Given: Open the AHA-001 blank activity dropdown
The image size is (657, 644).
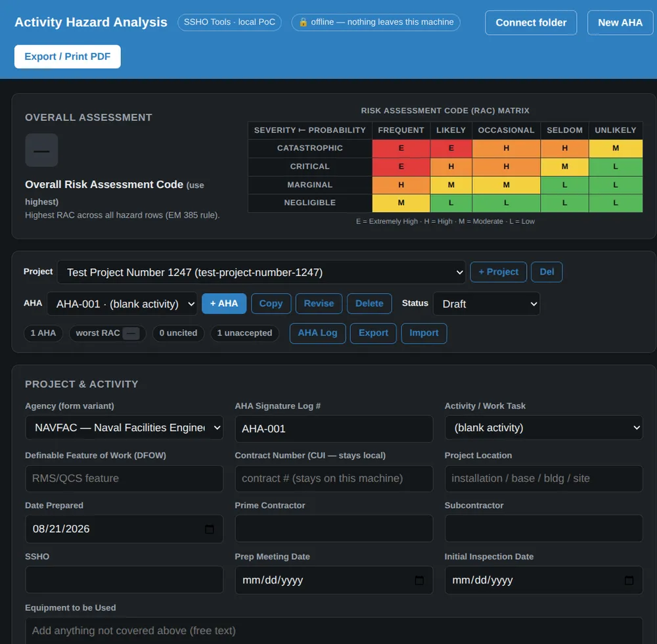Looking at the screenshot, I should click(x=122, y=304).
